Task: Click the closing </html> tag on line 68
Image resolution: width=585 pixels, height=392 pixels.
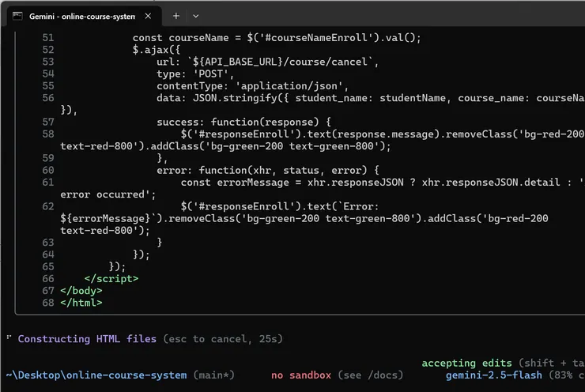Action: point(81,303)
